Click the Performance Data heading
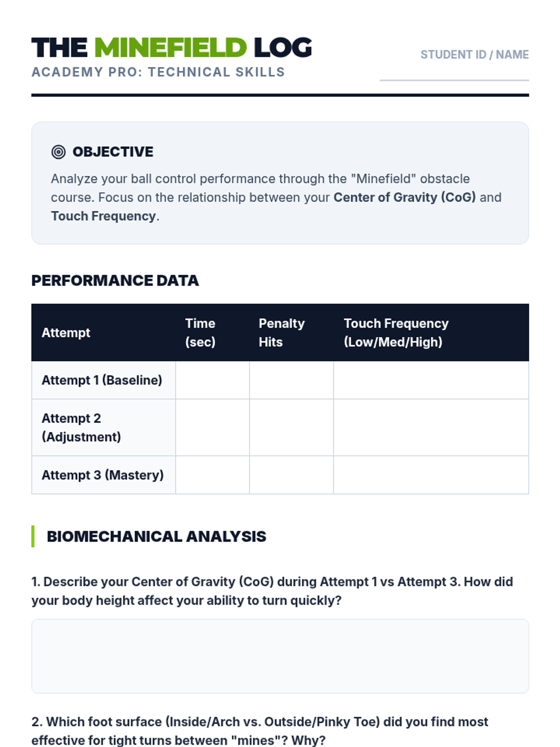The image size is (560, 747). tap(115, 281)
